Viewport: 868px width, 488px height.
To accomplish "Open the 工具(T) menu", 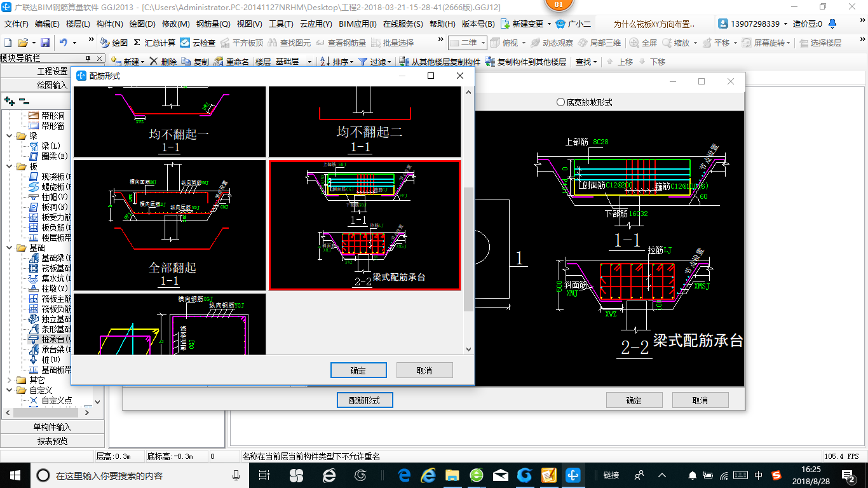I will pos(281,24).
